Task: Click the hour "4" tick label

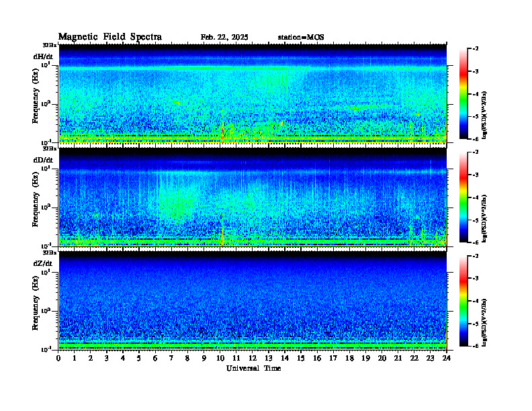Action: 123,358
